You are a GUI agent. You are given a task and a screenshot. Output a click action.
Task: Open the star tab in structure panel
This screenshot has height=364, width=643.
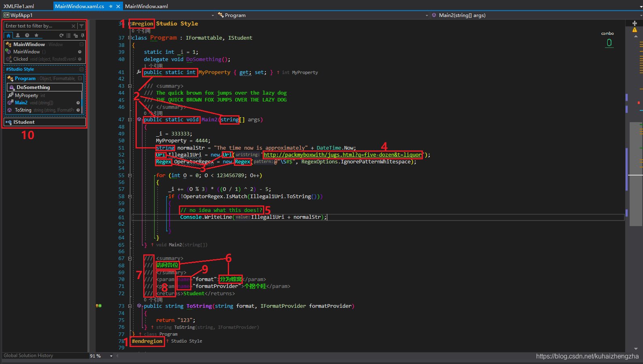(x=36, y=36)
